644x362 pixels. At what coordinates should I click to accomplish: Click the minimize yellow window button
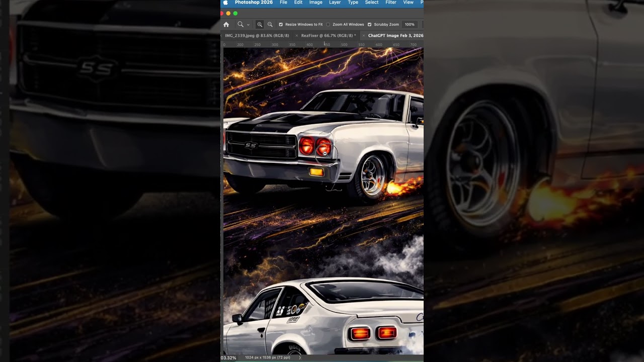click(x=228, y=13)
